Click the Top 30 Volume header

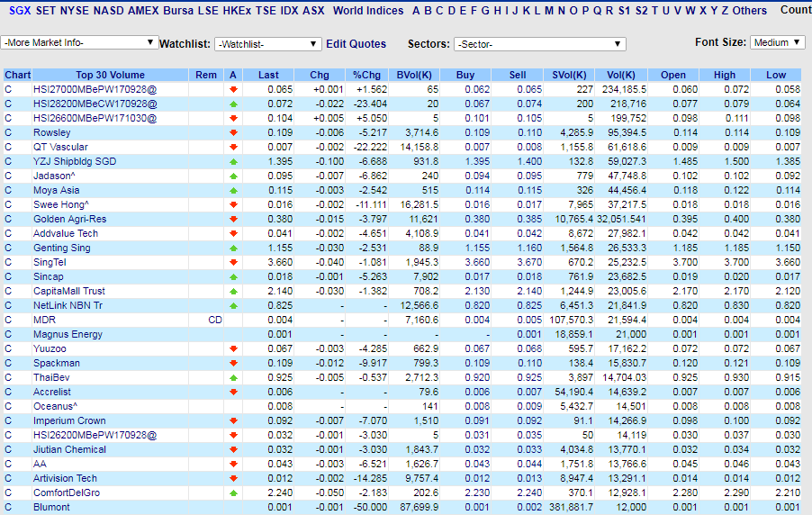(x=111, y=75)
